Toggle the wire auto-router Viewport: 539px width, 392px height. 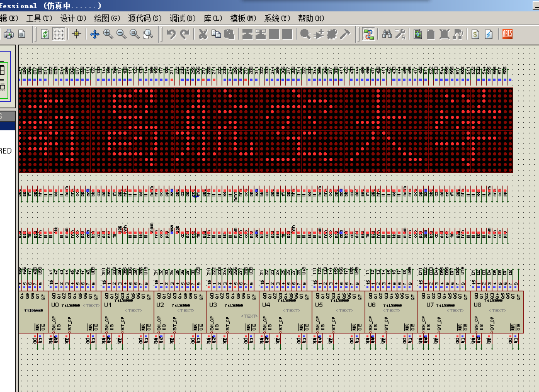[x=368, y=34]
